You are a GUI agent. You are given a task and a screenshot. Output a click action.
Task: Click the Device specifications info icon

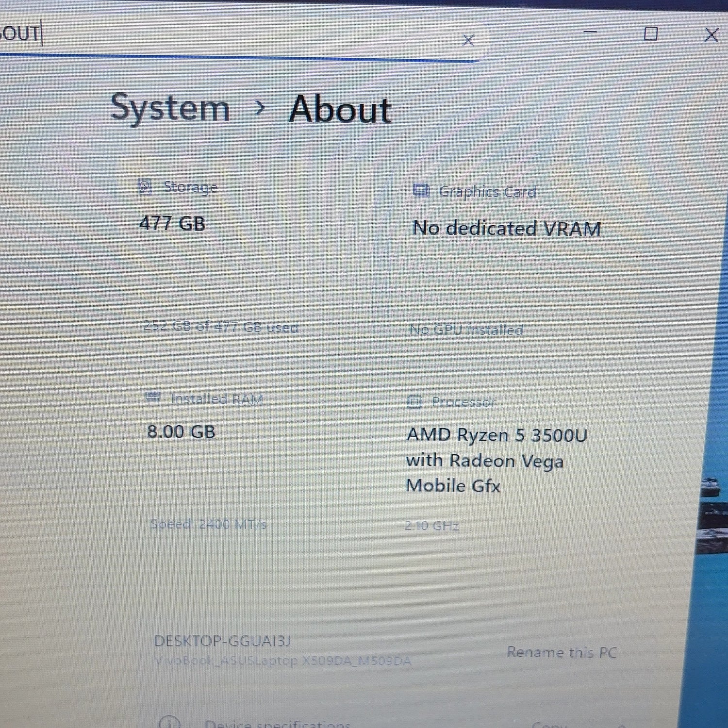click(169, 723)
